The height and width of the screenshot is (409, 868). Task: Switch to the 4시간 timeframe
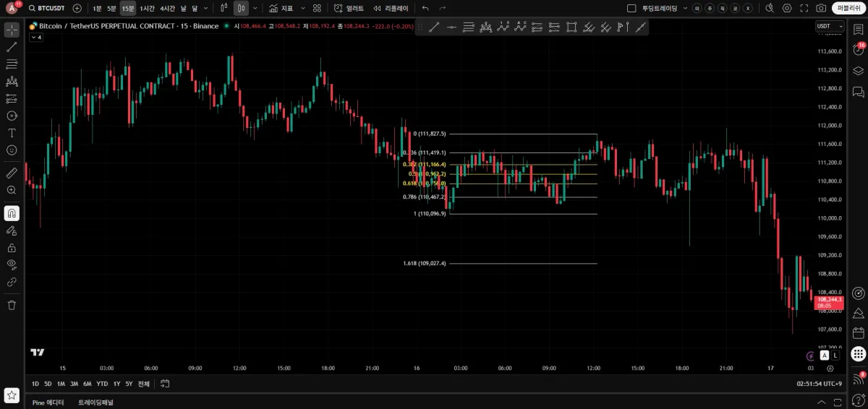[167, 8]
